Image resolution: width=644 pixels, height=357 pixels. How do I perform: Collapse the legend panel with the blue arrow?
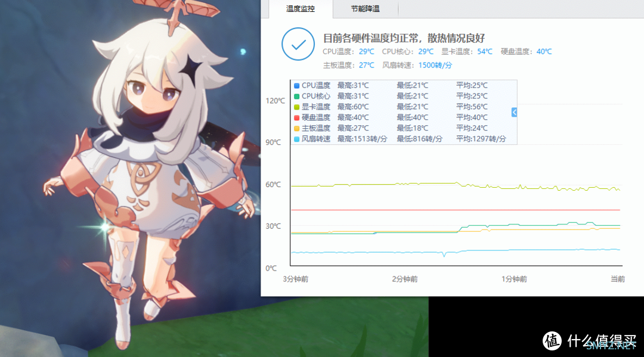[514, 112]
